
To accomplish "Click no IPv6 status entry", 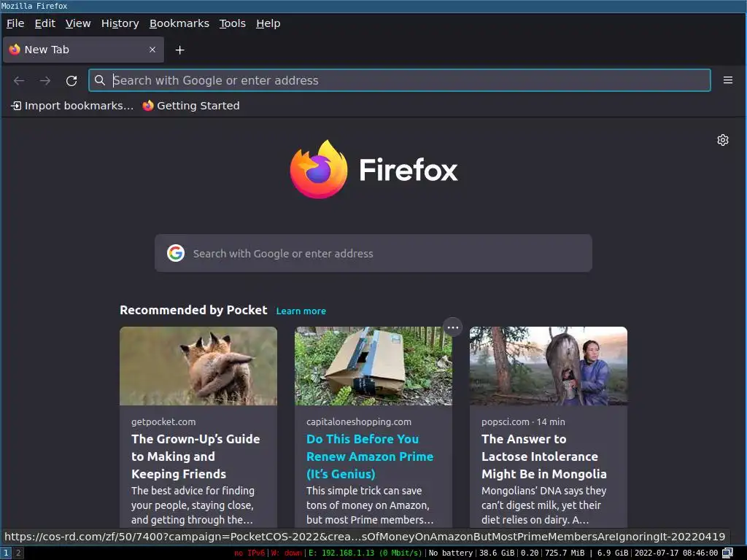I will (x=249, y=553).
